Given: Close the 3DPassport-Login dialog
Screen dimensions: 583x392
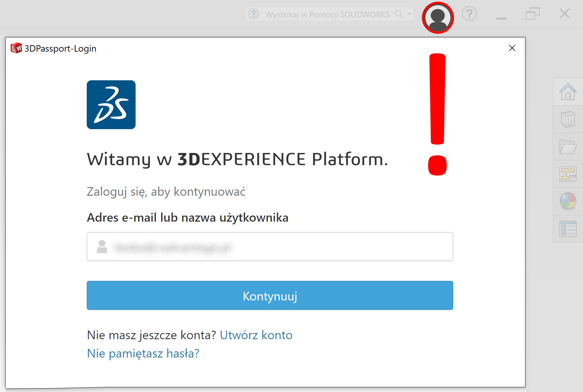Looking at the screenshot, I should (x=512, y=48).
